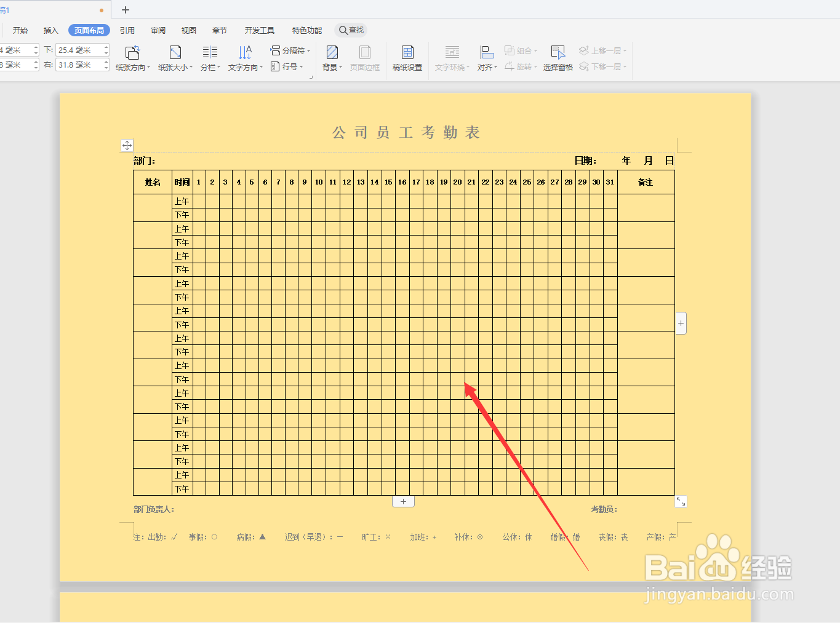Expand the 分隔符 dropdown arrow
Screen dimensions: 840x623
pyautogui.click(x=308, y=51)
